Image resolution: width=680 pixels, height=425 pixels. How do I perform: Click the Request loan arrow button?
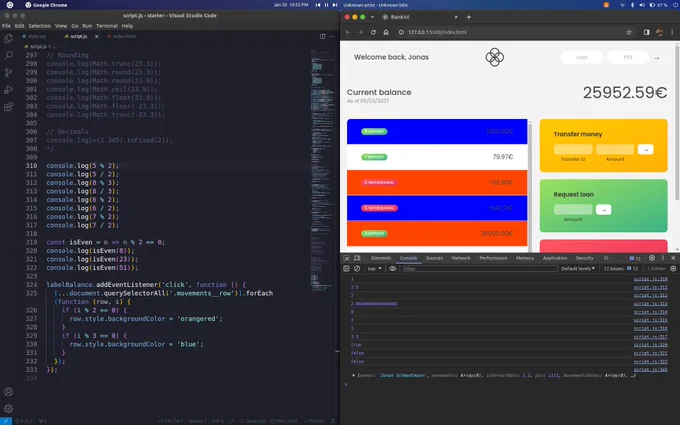[x=603, y=210]
